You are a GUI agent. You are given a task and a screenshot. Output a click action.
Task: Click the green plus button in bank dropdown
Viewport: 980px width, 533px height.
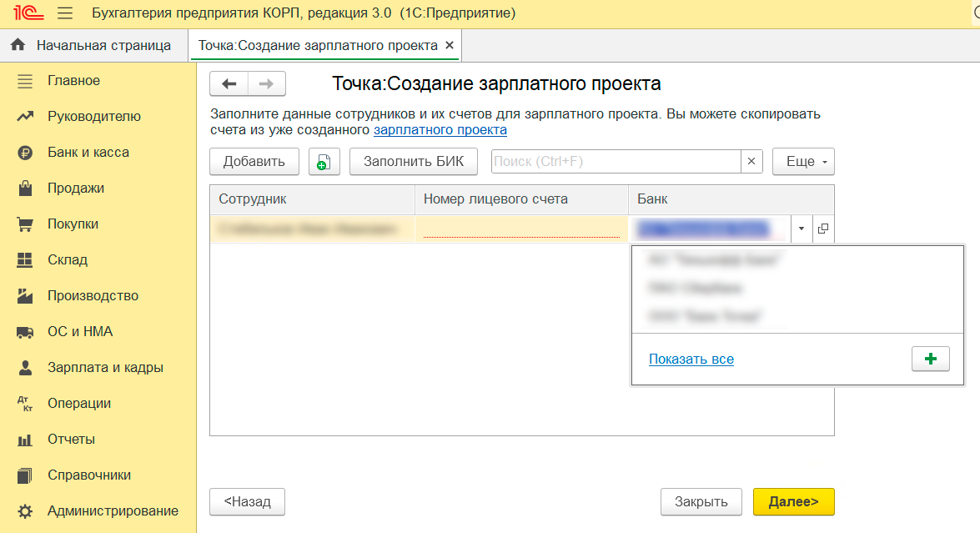[931, 359]
